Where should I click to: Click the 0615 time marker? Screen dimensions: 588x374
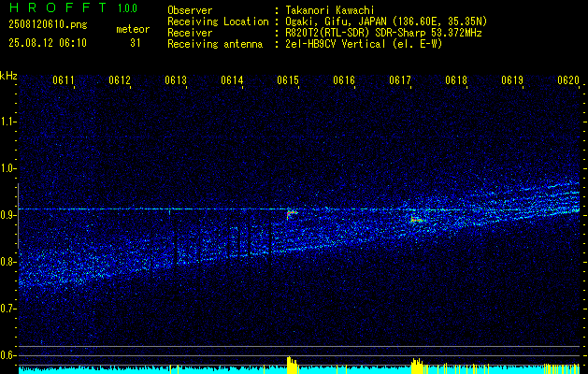point(288,79)
